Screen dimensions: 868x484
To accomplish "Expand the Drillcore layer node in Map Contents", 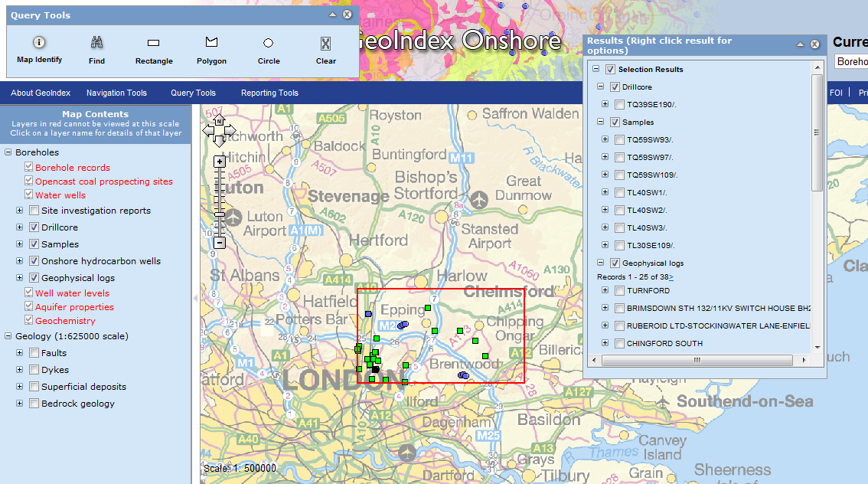I will pos(19,227).
